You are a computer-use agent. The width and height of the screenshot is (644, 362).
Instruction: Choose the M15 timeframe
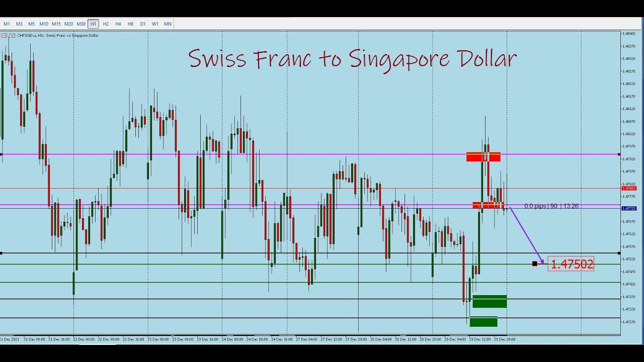[56, 24]
